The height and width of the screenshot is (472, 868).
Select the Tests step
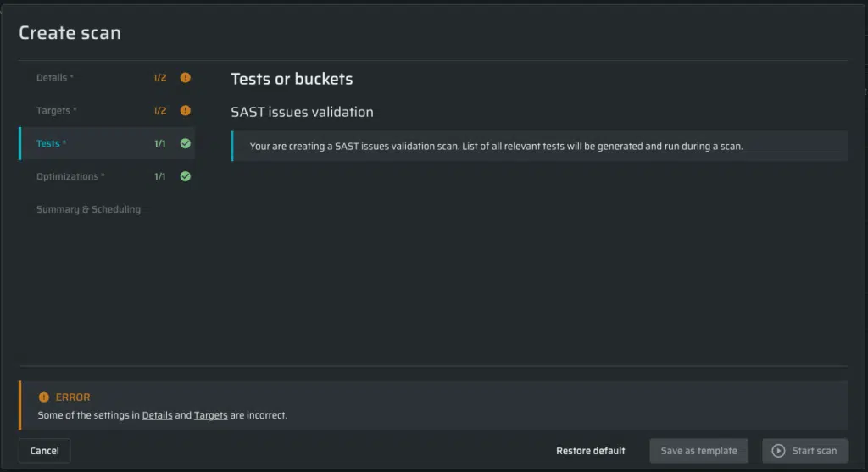107,143
